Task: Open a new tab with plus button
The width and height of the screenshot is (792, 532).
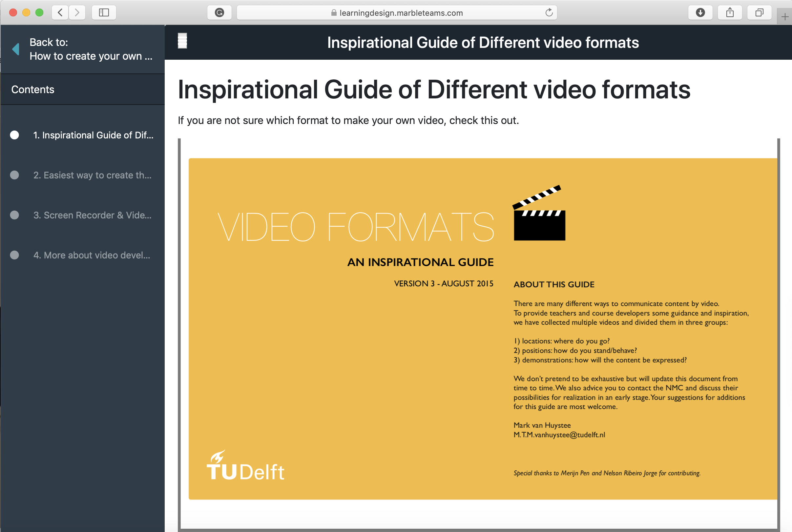Action: [x=784, y=17]
